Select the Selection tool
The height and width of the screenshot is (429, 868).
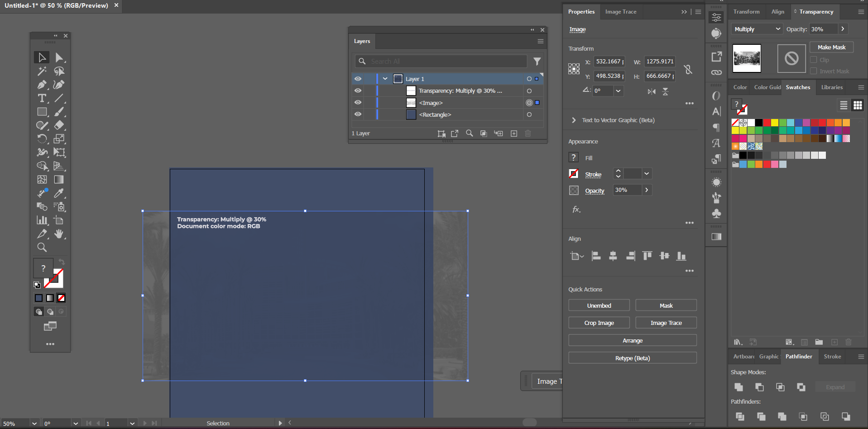[x=42, y=57]
